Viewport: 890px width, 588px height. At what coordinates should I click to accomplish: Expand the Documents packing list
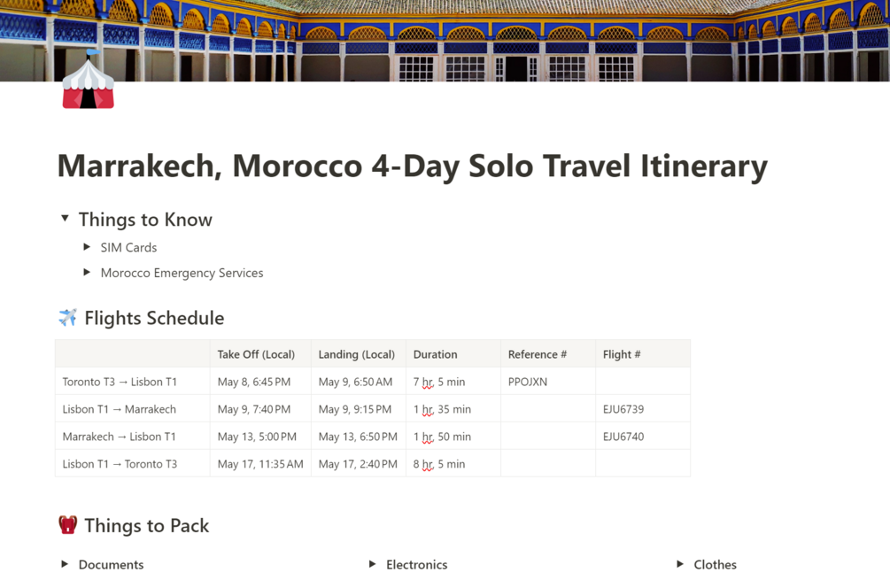[65, 564]
